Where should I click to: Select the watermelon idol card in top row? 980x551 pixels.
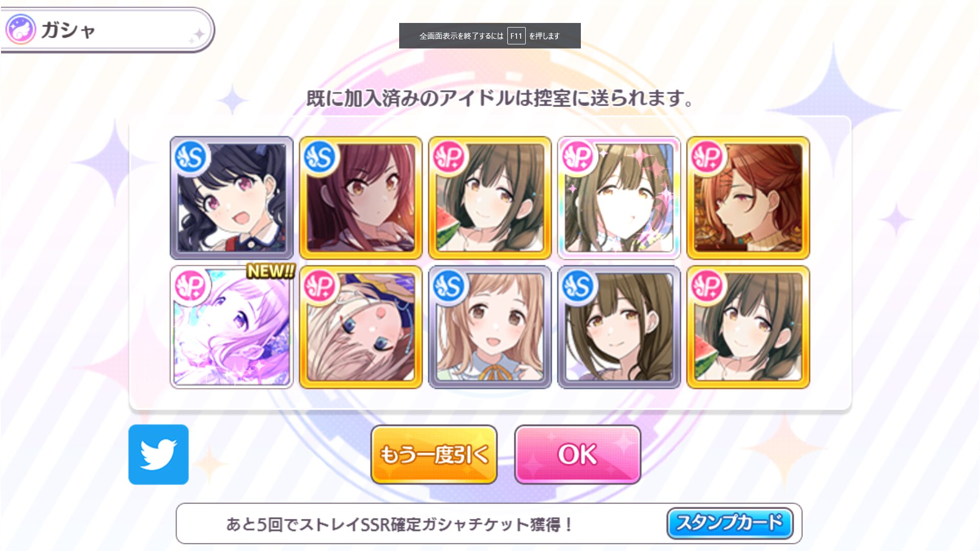coord(490,197)
